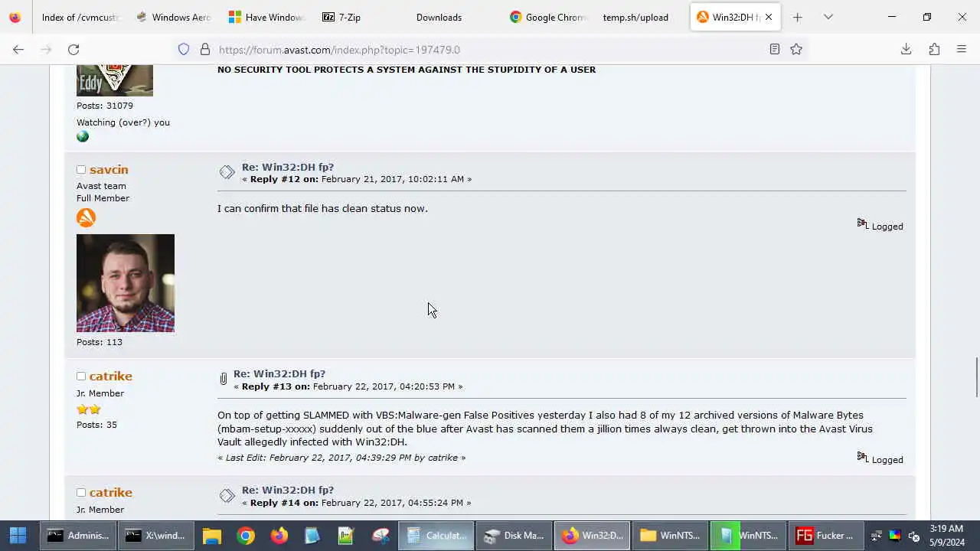Expand the list all tabs chevron
980x551 pixels.
[828, 17]
